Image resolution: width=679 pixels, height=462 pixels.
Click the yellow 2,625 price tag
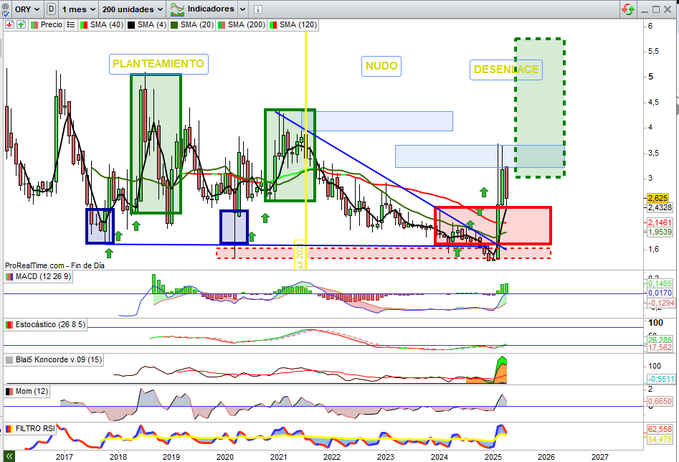point(658,198)
